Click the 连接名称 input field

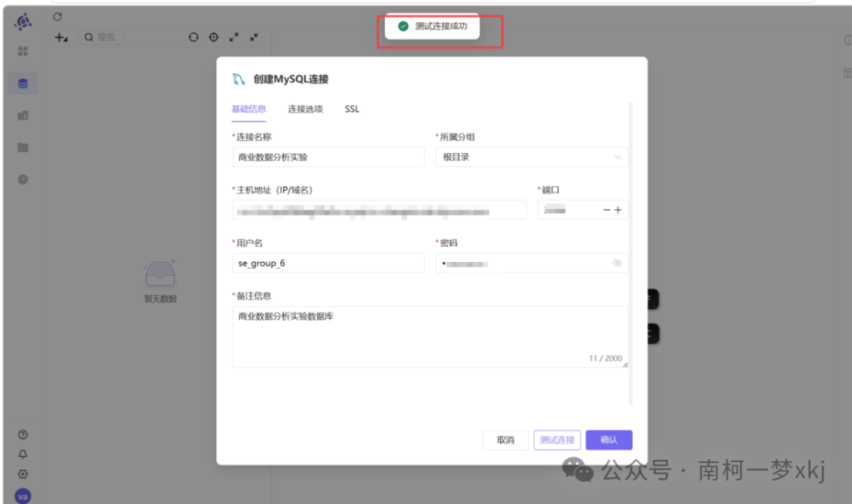pos(328,157)
